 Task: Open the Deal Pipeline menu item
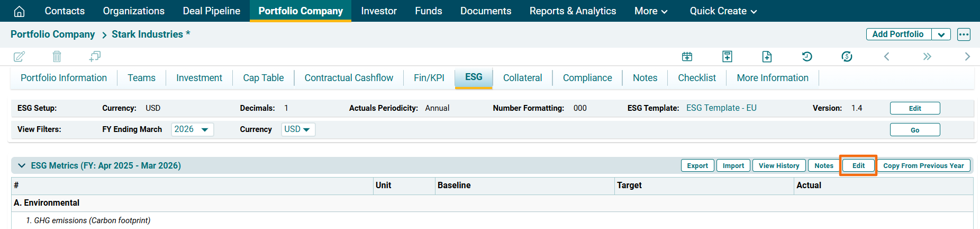(211, 11)
